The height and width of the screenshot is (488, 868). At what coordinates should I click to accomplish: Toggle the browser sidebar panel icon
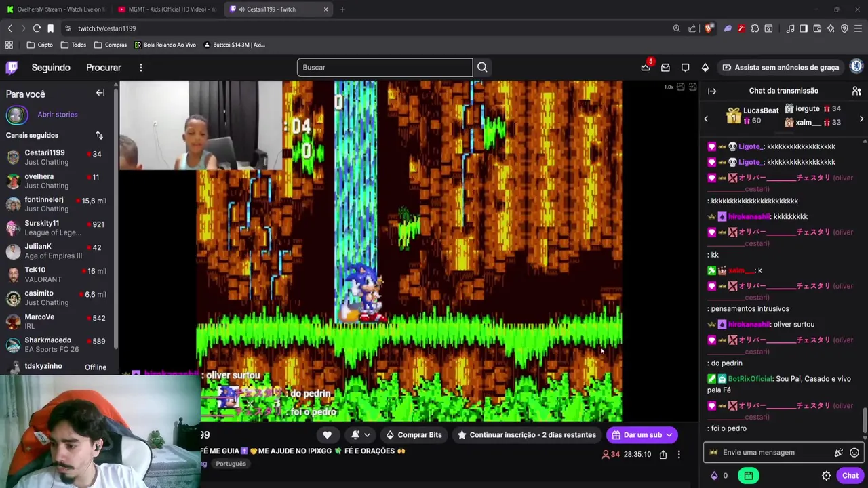point(804,28)
